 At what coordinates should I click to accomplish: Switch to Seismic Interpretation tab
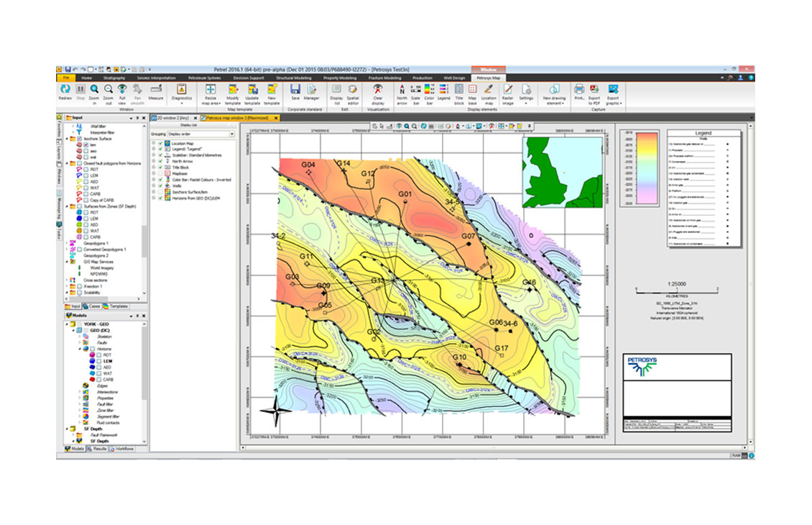(x=157, y=78)
